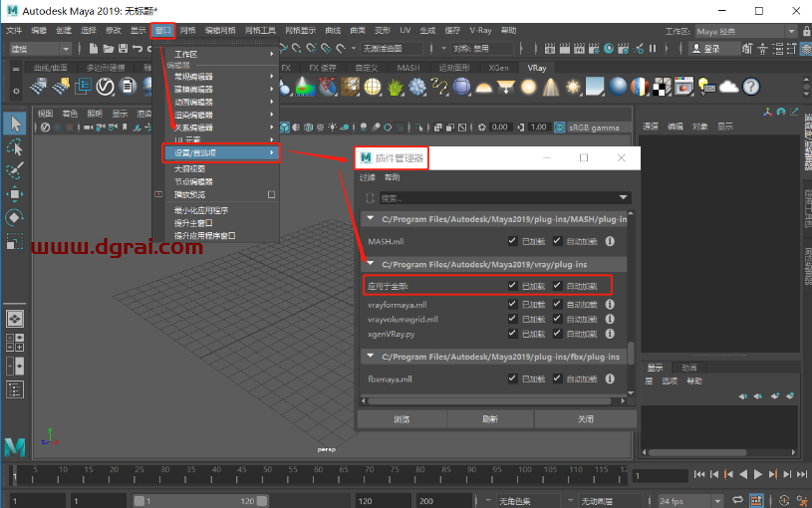
Task: Toggle auto-load checkbox for vrayvolumegrid.mll
Action: pyautogui.click(x=557, y=319)
